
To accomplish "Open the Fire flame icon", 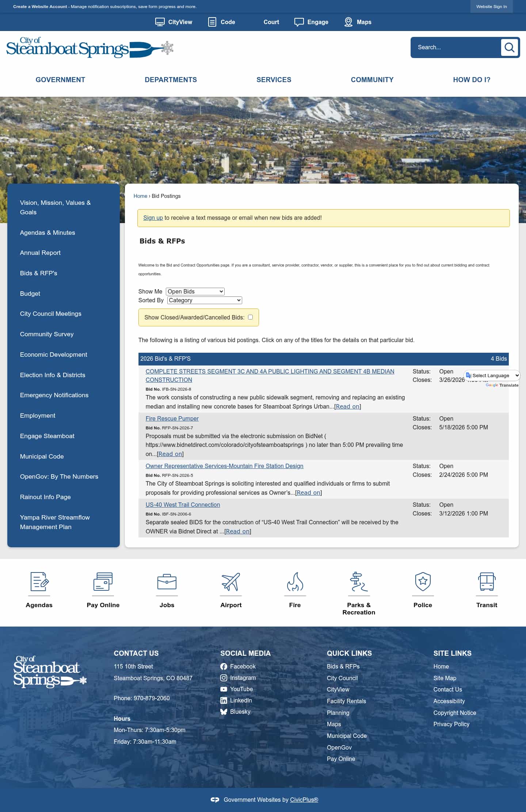I will point(295,582).
